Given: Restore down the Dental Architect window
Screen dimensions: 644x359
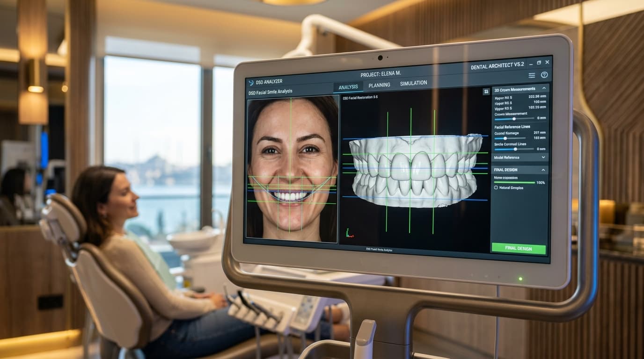Looking at the screenshot, I should click(x=539, y=63).
